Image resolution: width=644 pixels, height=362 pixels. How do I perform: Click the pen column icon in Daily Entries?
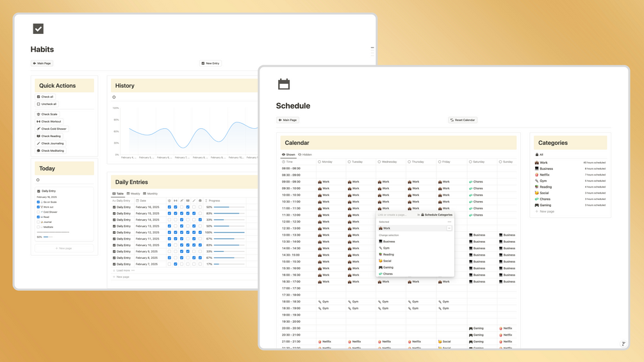point(194,201)
